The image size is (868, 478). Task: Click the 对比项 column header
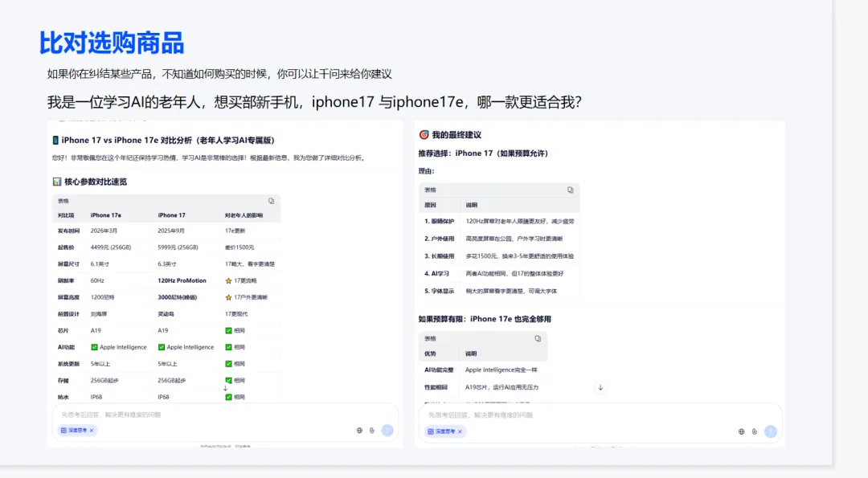[66, 215]
